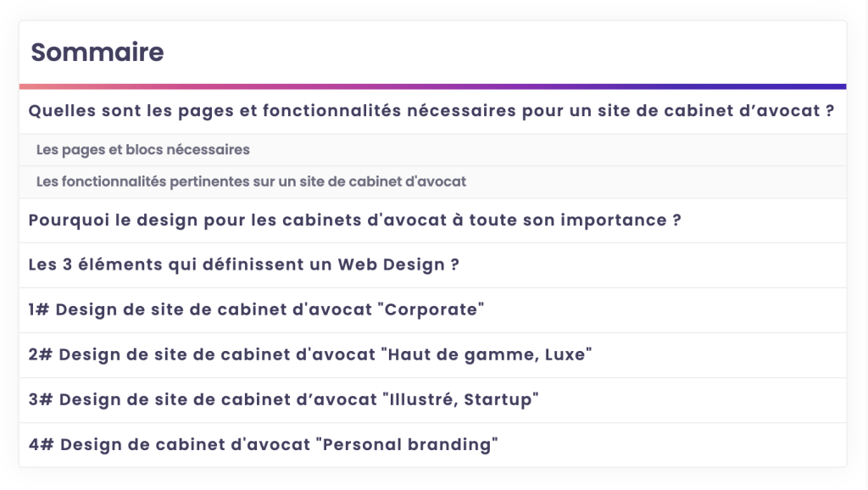Click the 'Sommaire' heading
868x490 pixels.
point(97,53)
